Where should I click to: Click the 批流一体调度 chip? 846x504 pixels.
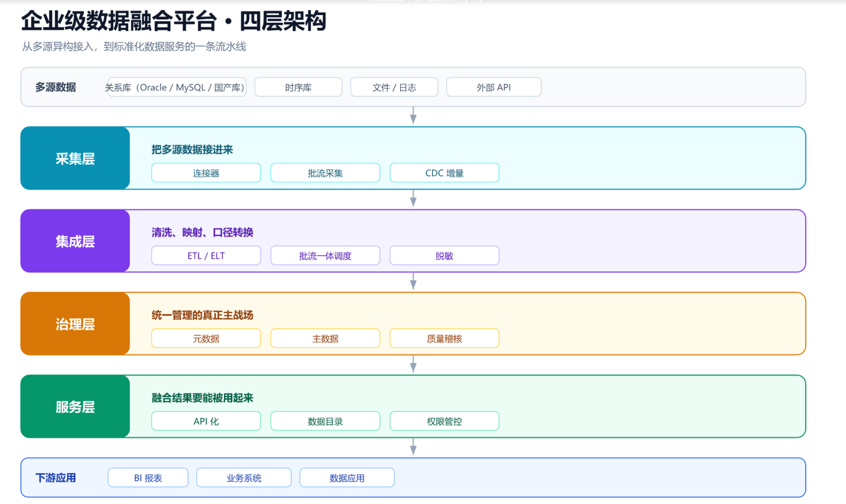[x=325, y=255]
